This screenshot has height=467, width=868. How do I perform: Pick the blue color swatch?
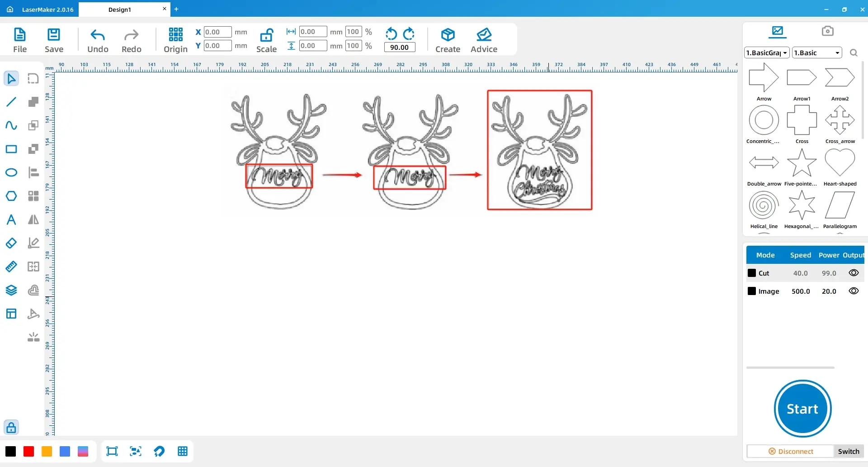[x=65, y=451]
